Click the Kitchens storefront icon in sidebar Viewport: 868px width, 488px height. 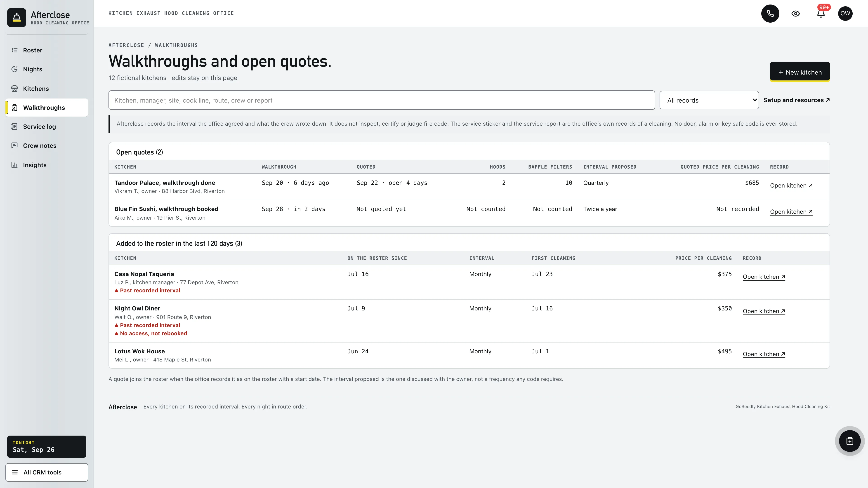click(x=14, y=89)
